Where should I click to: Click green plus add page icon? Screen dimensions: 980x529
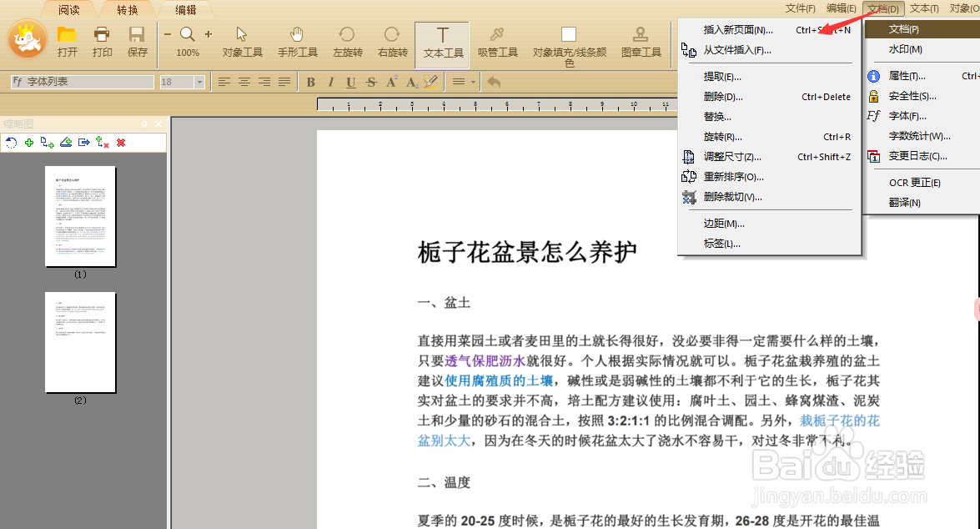pos(28,143)
